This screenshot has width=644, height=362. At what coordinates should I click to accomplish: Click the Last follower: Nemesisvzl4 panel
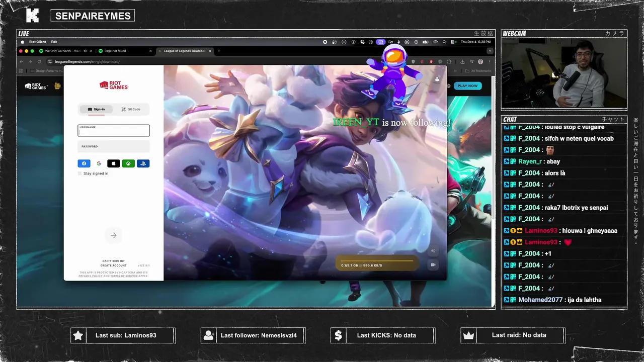(x=253, y=335)
